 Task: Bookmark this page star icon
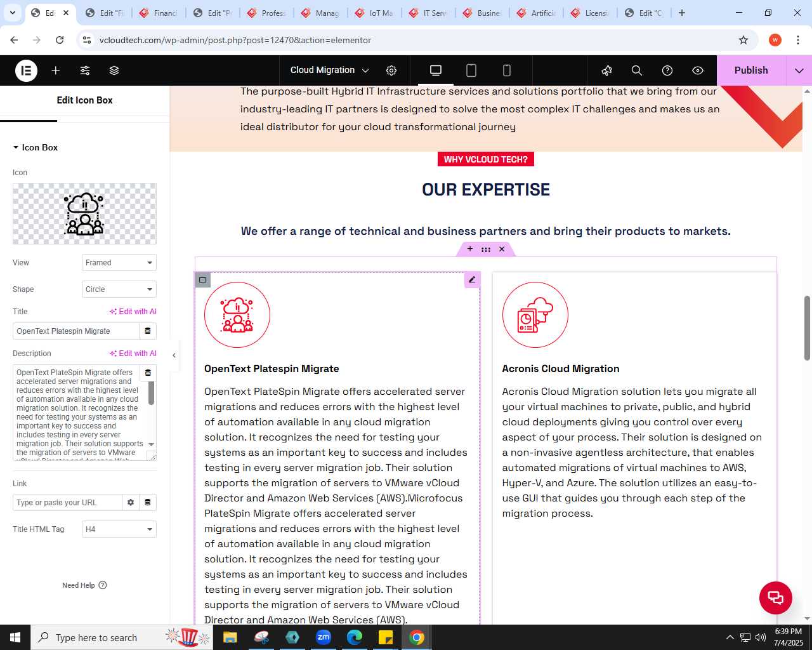743,40
